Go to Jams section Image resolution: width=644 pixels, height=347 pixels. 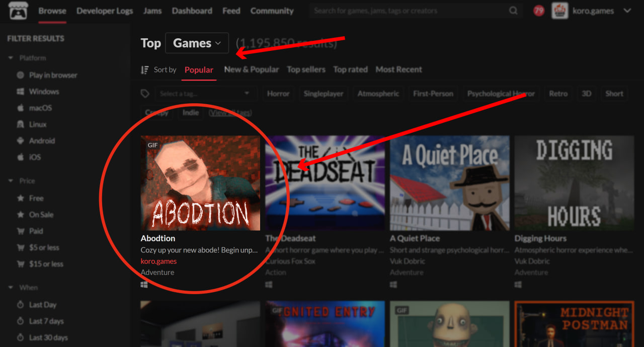tap(152, 11)
